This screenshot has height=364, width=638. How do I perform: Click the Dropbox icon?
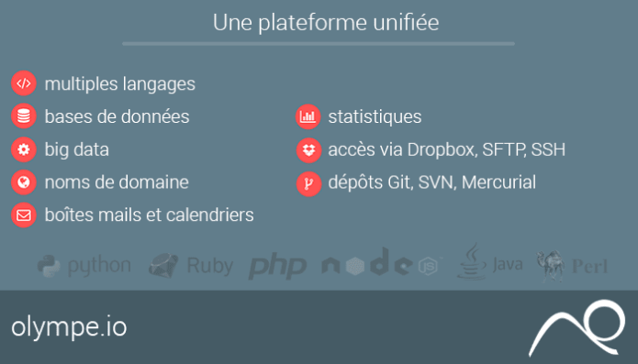click(x=308, y=149)
